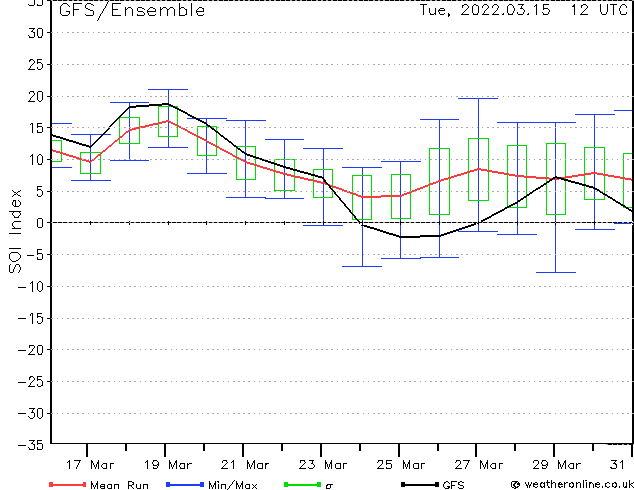634x490 pixels.
Task: Click the y-axis value '-10'
Action: point(31,286)
